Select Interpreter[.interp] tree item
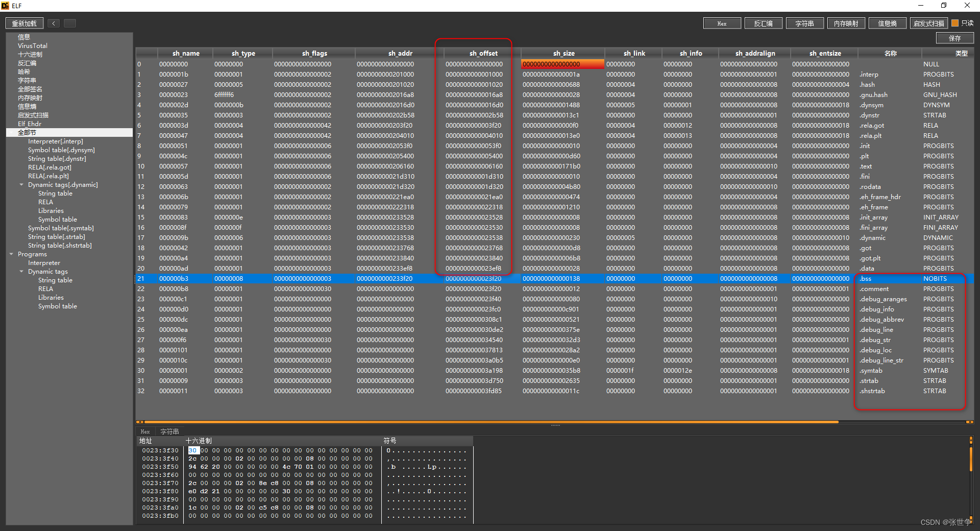The height and width of the screenshot is (531, 980). click(x=56, y=141)
